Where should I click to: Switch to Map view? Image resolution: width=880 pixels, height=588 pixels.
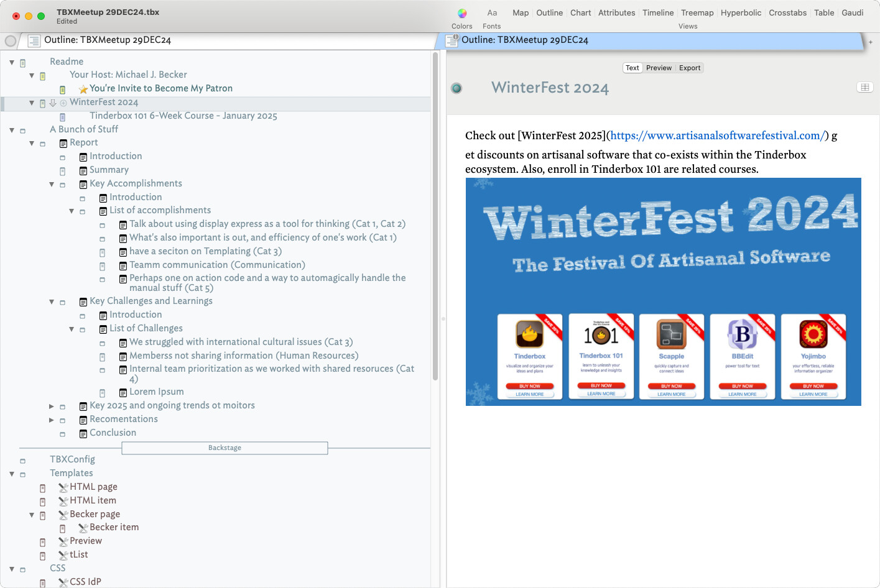pyautogui.click(x=521, y=12)
